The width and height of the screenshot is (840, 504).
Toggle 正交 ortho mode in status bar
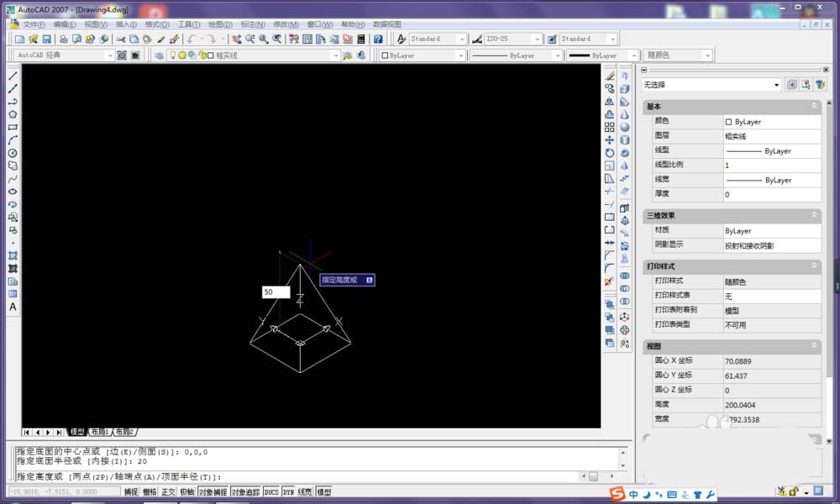[168, 492]
